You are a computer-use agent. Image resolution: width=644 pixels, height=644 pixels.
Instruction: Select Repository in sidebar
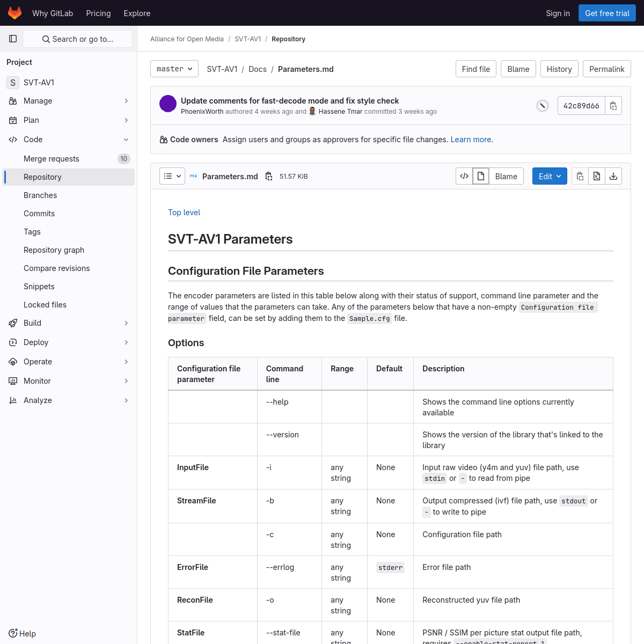point(69,177)
